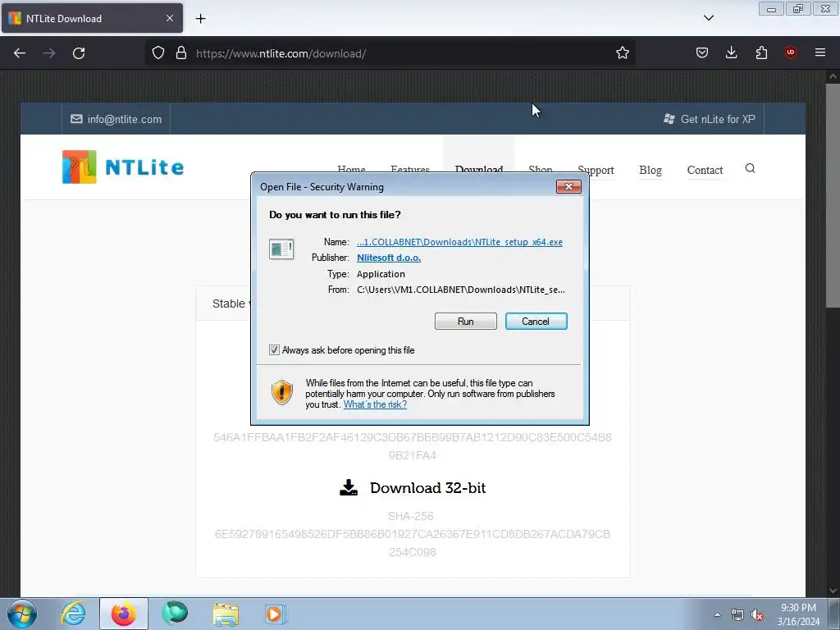Click the Get nLite for XP link
This screenshot has height=630, width=840.
coord(710,119)
